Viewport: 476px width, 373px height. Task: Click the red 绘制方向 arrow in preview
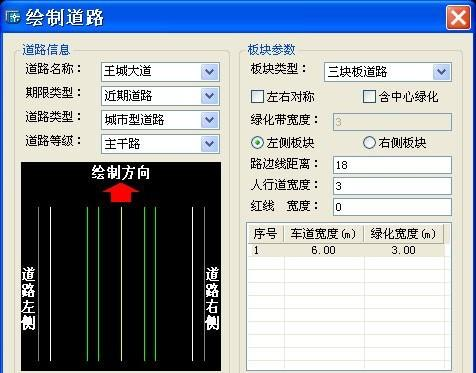[x=121, y=192]
